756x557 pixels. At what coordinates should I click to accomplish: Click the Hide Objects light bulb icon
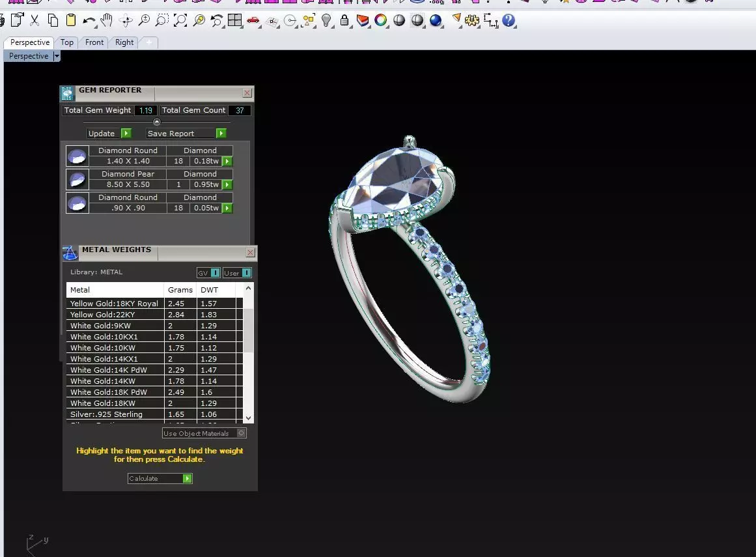326,20
